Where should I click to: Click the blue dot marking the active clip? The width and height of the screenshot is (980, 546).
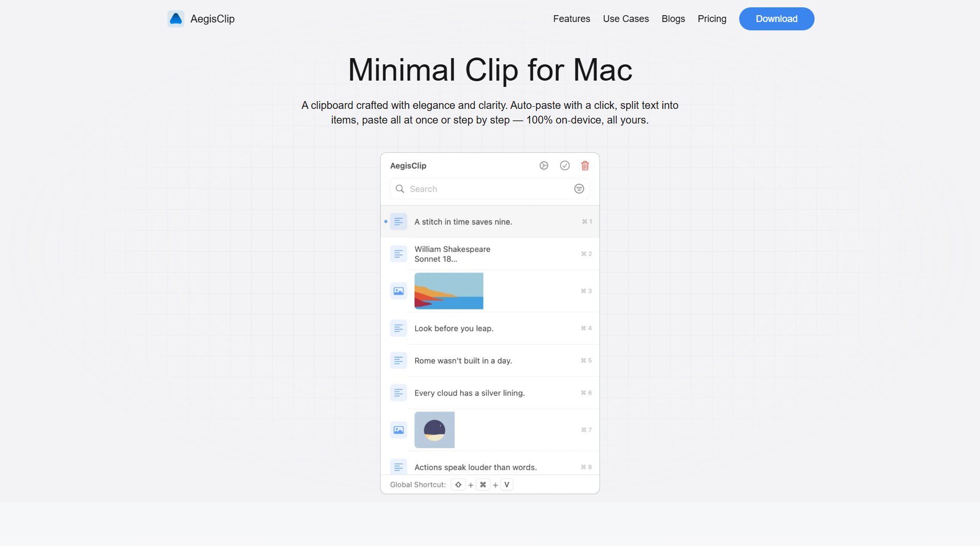(386, 221)
